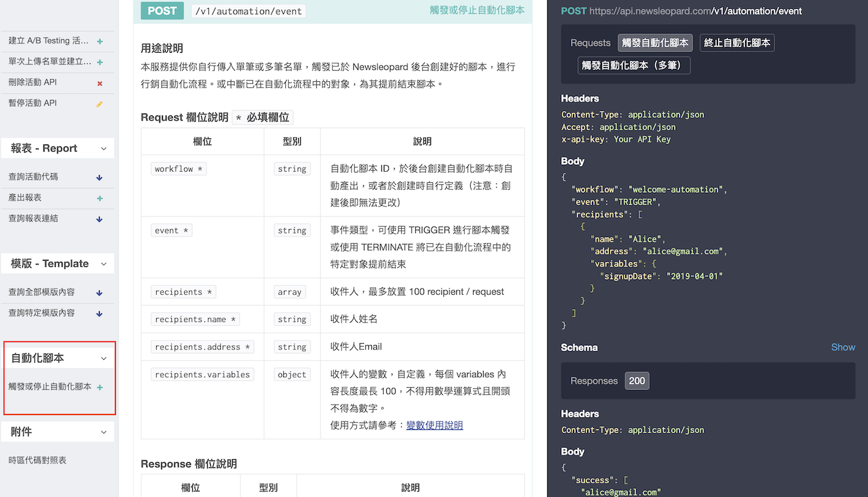
Task: Collapse the 附件 section chevron
Action: pyautogui.click(x=104, y=432)
